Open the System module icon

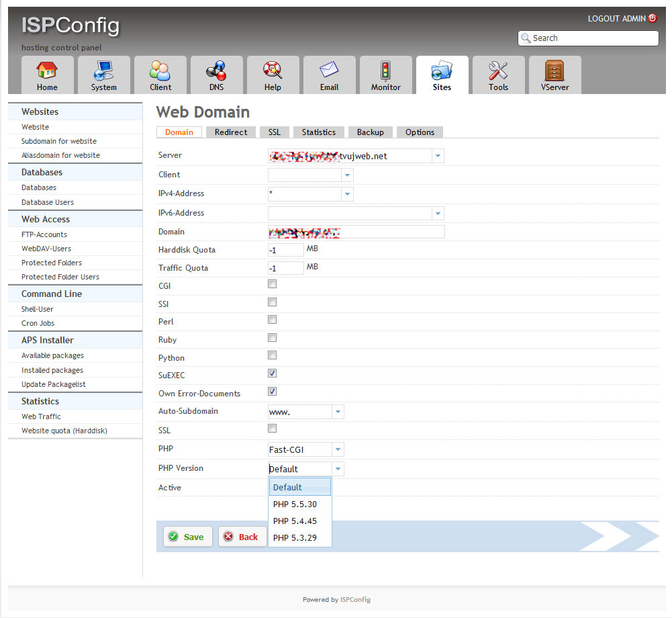(103, 71)
